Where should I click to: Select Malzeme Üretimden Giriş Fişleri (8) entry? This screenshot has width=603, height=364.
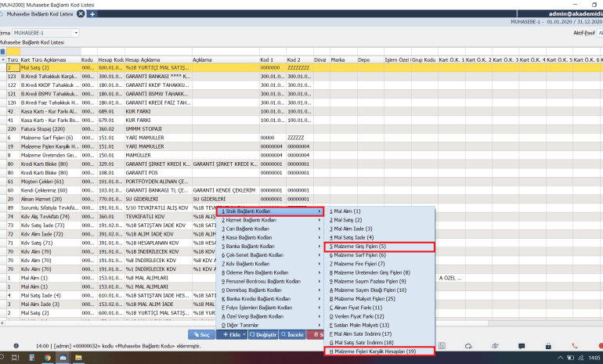(380, 273)
